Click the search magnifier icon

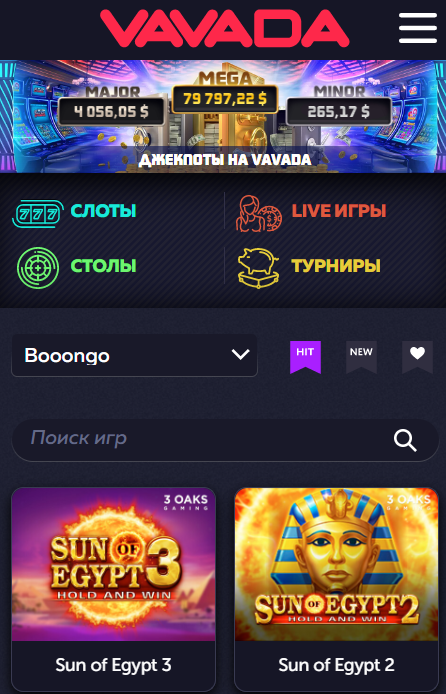click(x=405, y=440)
